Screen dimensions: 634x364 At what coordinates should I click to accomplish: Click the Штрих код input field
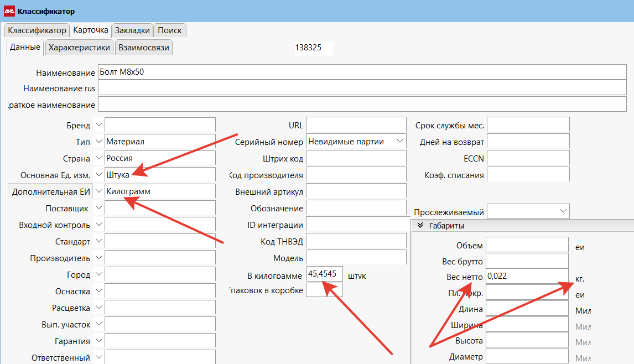click(356, 159)
